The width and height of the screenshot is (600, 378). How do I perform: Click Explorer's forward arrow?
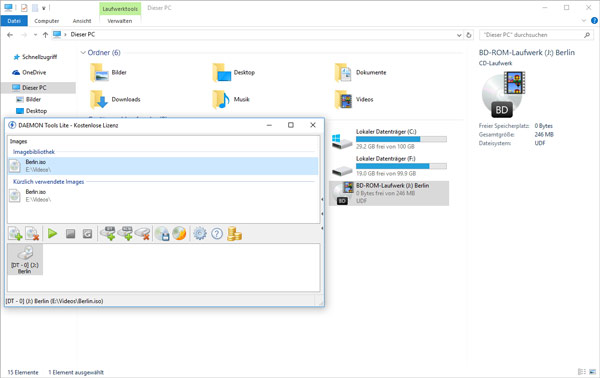tap(24, 35)
